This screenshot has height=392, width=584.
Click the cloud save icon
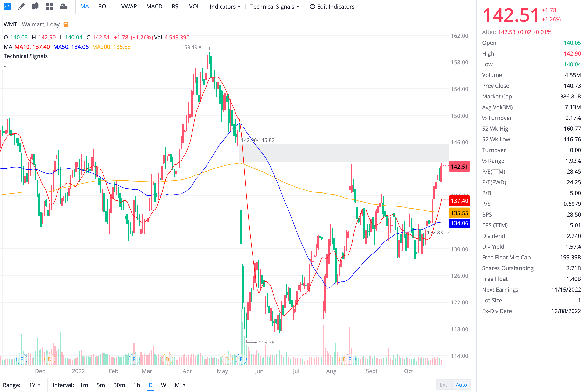point(64,7)
